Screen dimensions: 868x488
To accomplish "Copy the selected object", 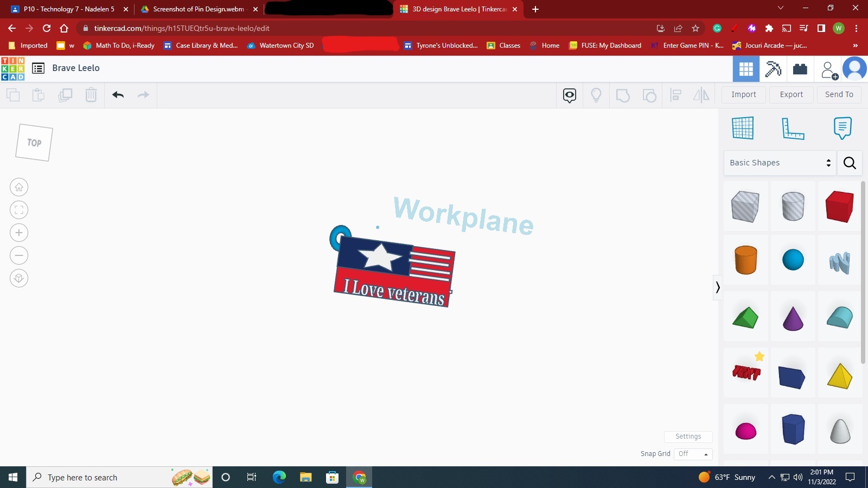I will tap(13, 95).
